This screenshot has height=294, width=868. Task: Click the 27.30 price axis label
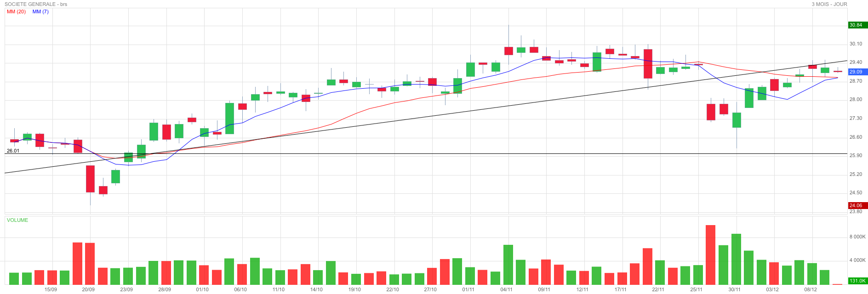click(856, 118)
